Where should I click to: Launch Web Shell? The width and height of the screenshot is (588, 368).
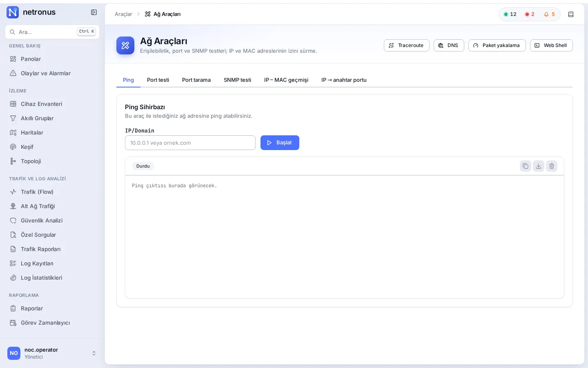551,45
